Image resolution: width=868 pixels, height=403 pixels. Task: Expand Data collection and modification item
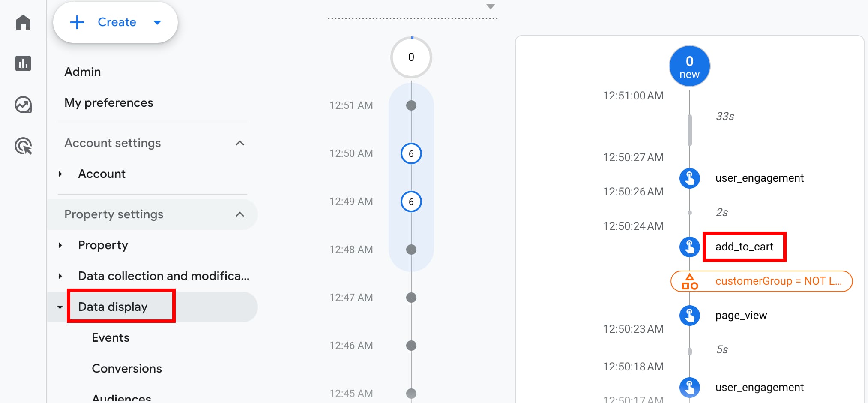pyautogui.click(x=60, y=276)
